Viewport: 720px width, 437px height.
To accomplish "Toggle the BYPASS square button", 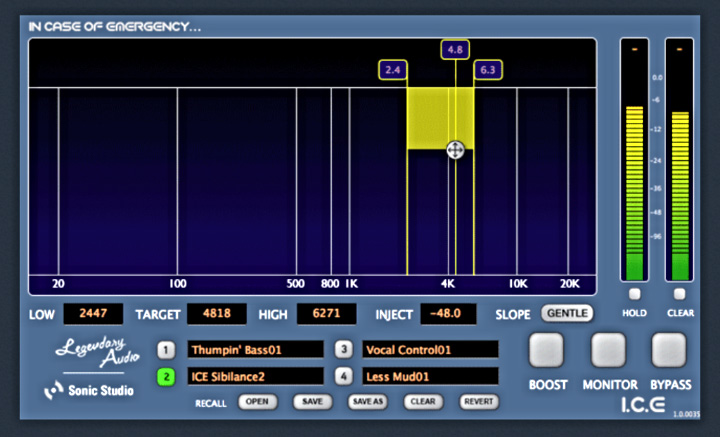I will (669, 350).
